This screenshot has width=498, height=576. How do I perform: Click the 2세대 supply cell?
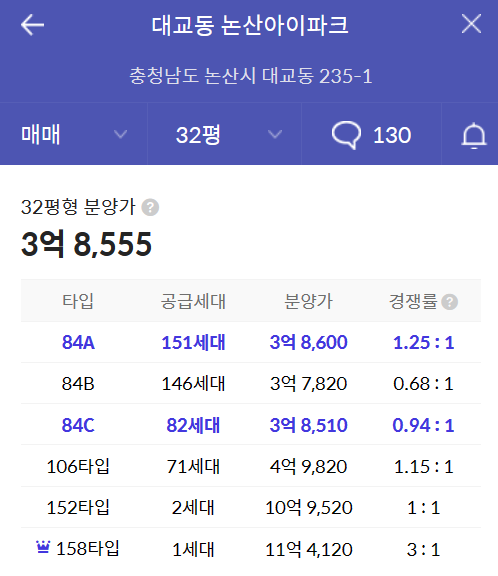[193, 508]
